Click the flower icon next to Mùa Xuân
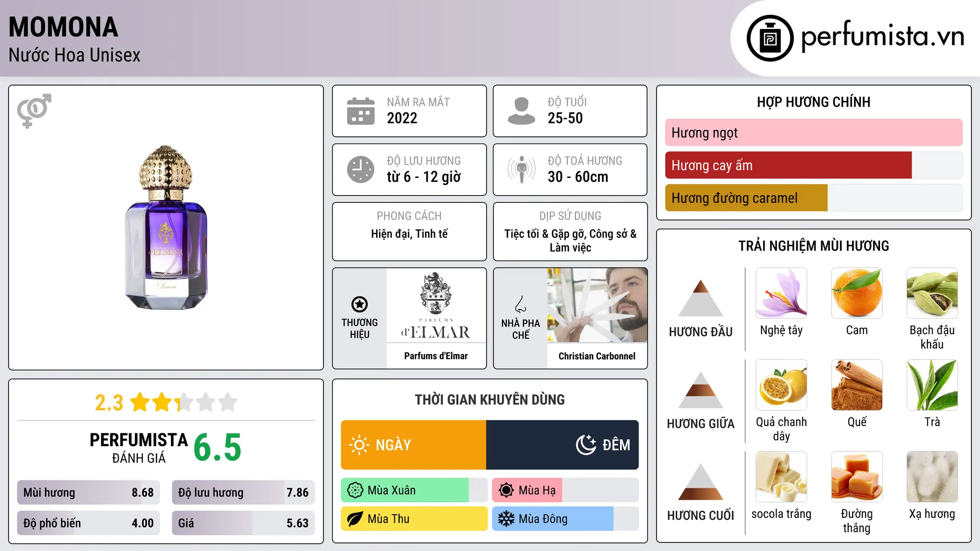The image size is (980, 551). [355, 490]
